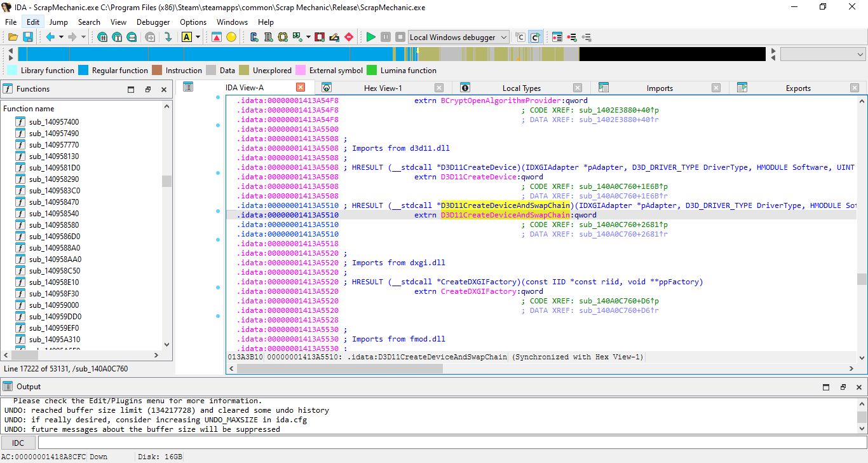
Task: Click the Regular function blue legend swatch
Action: click(83, 71)
